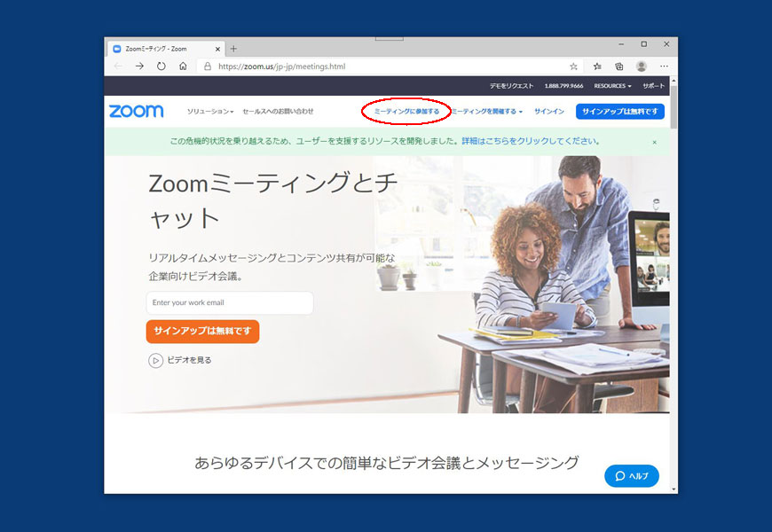The image size is (772, 532).
Task: Dismiss the green announcement banner
Action: point(654,142)
